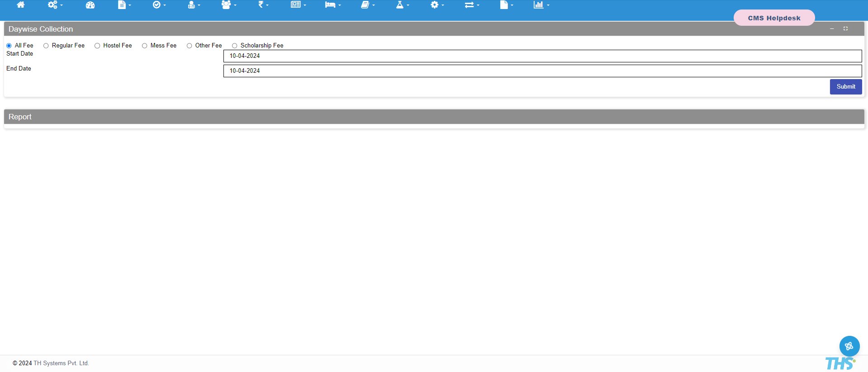This screenshot has width=868, height=372.
Task: Open the bar chart reports menu
Action: tap(541, 5)
